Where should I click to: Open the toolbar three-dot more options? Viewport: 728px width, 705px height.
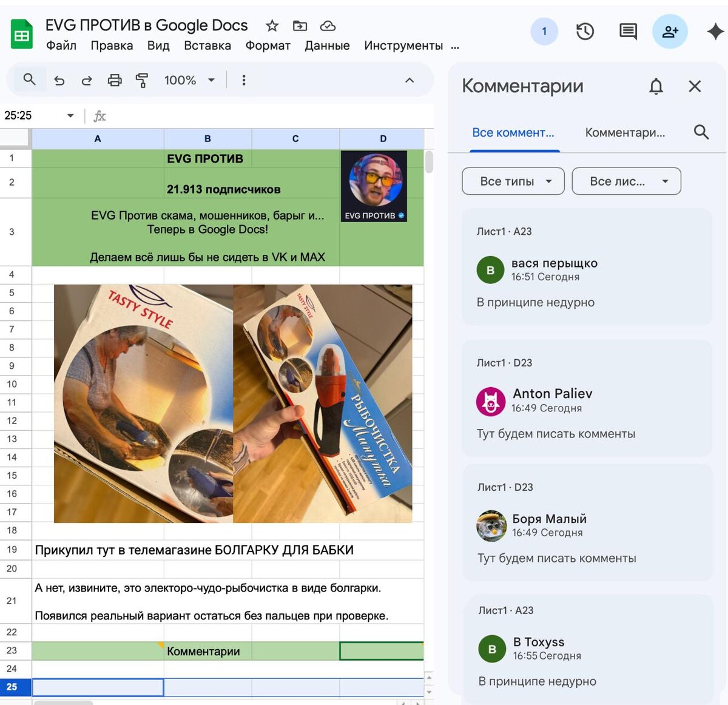(244, 80)
